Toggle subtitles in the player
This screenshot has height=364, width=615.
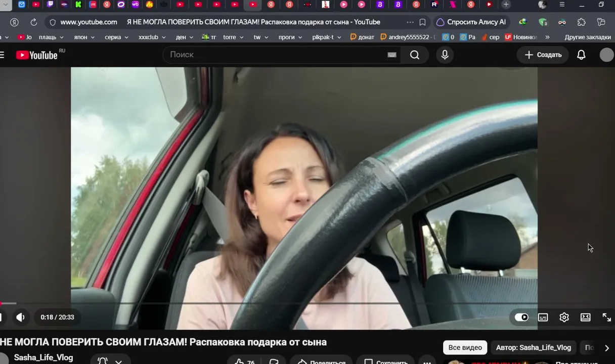coord(543,317)
